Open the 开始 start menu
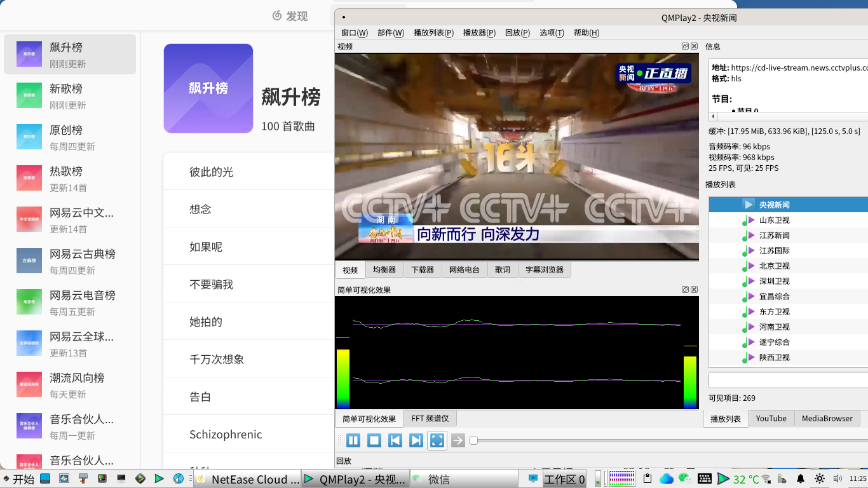 (x=19, y=479)
